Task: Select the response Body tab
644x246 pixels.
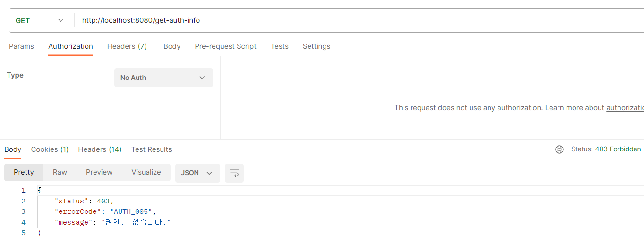Action: pyautogui.click(x=13, y=149)
